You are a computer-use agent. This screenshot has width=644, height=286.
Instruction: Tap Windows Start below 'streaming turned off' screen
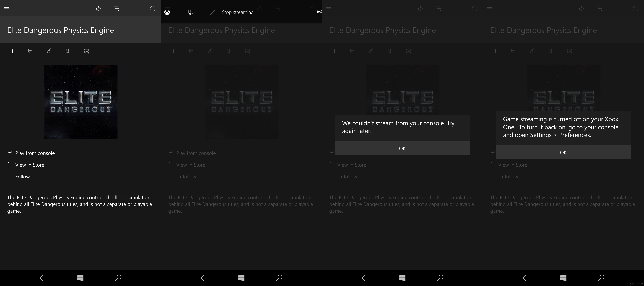563,278
